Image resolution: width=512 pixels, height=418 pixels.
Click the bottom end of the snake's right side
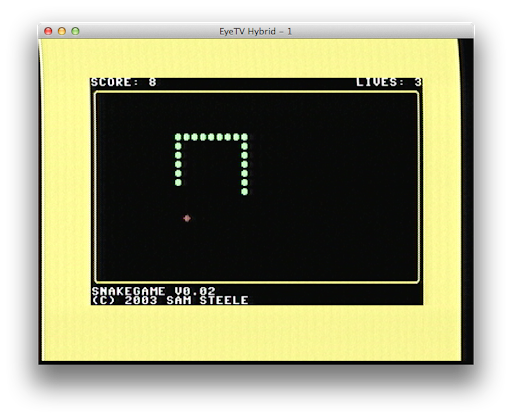[x=244, y=191]
